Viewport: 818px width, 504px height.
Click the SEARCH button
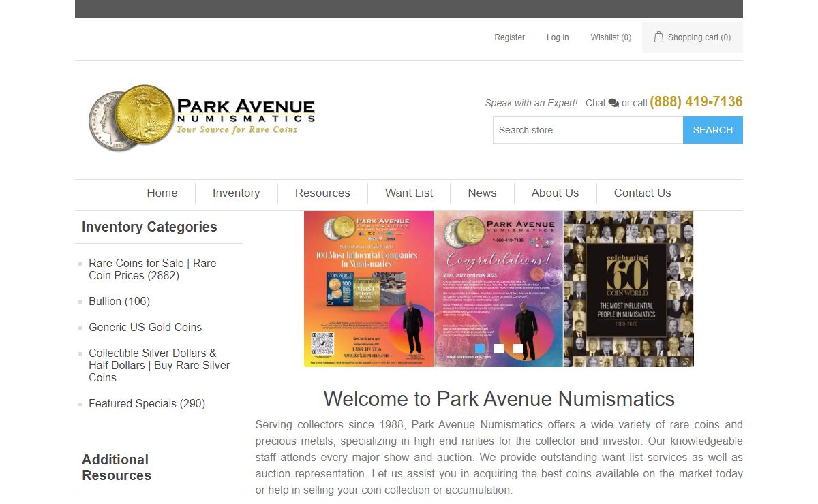pos(713,130)
